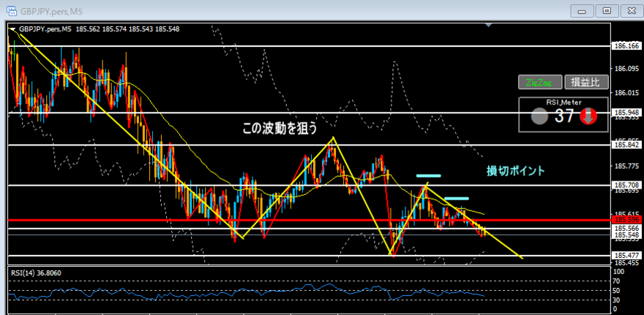The image size is (644, 315).
Task: Select the upper cyan stop-loss marker line
Action: tap(428, 176)
